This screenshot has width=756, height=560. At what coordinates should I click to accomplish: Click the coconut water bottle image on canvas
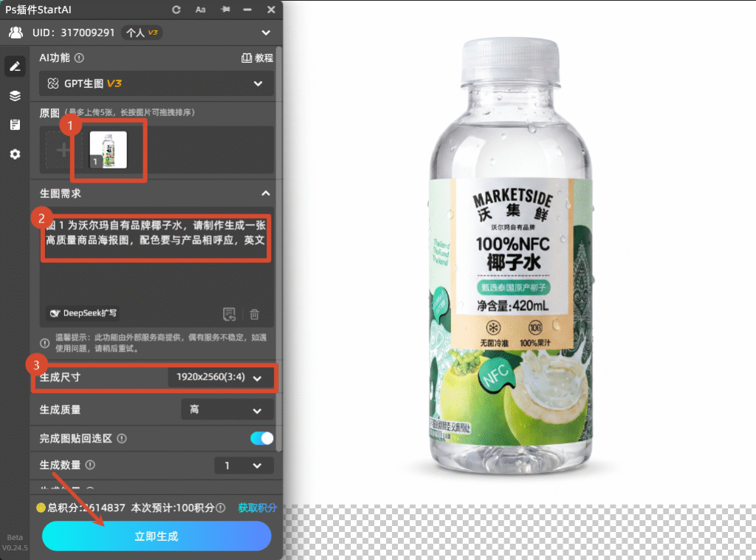(511, 256)
